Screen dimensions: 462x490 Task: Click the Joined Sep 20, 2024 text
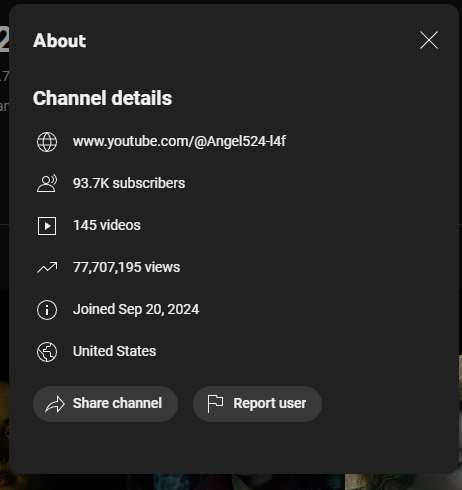[x=136, y=309]
